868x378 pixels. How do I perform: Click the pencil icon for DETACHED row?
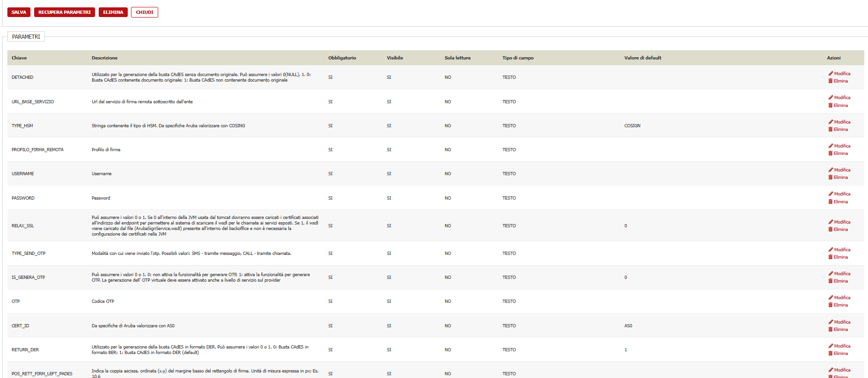(831, 73)
